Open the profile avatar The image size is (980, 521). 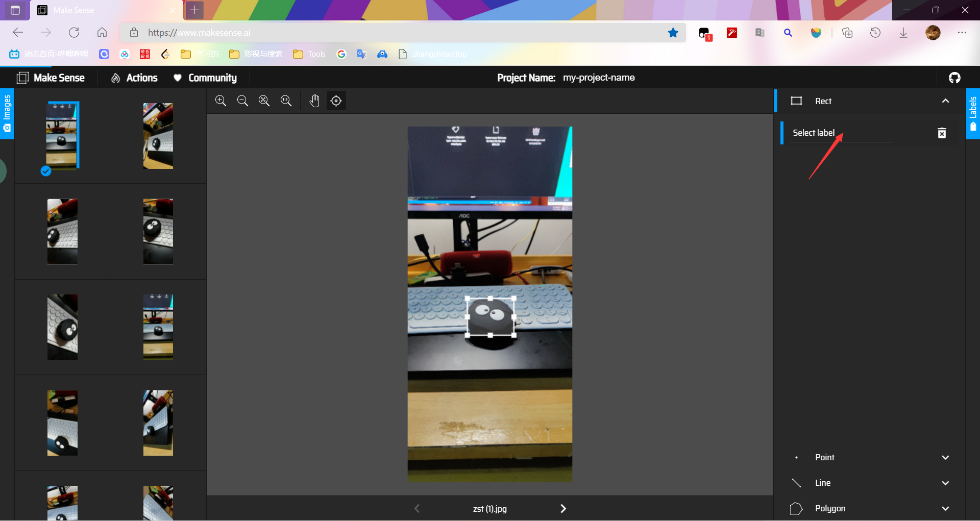point(933,33)
